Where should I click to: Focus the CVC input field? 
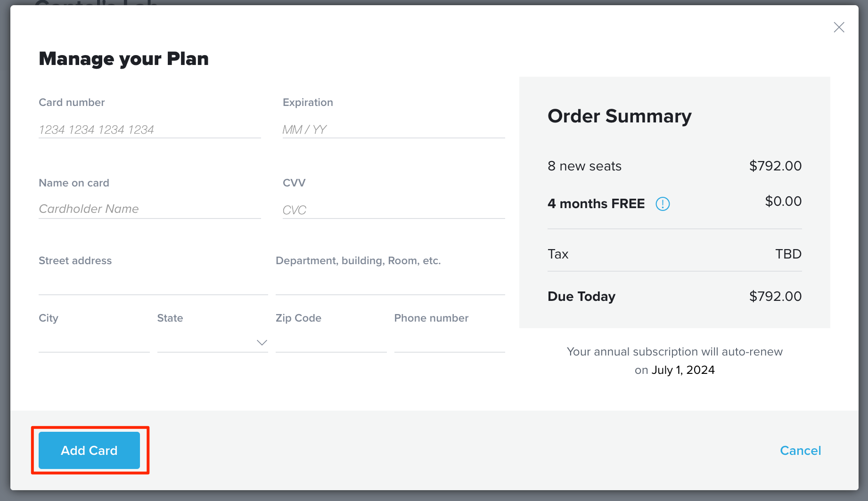coord(393,210)
